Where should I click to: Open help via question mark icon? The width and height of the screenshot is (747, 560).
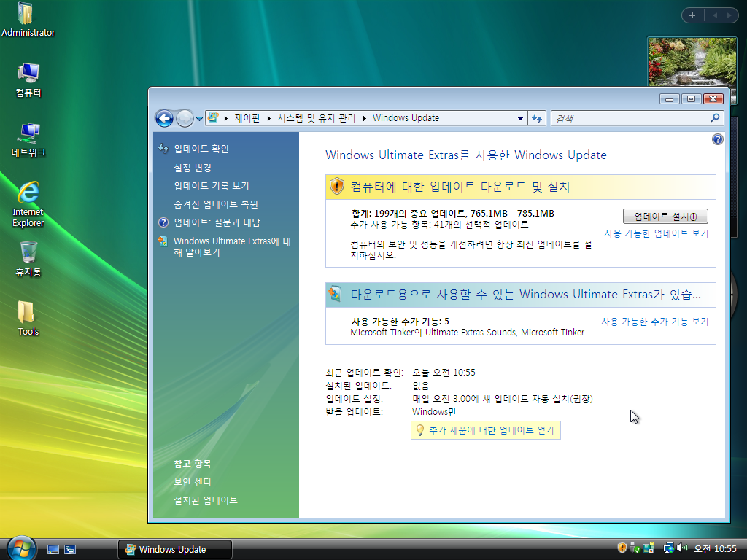pyautogui.click(x=718, y=139)
